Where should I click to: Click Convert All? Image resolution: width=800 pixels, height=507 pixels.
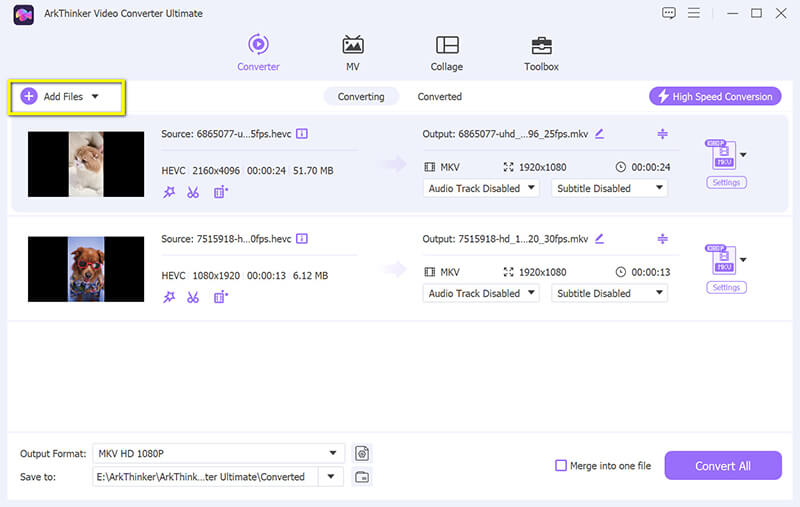(722, 466)
